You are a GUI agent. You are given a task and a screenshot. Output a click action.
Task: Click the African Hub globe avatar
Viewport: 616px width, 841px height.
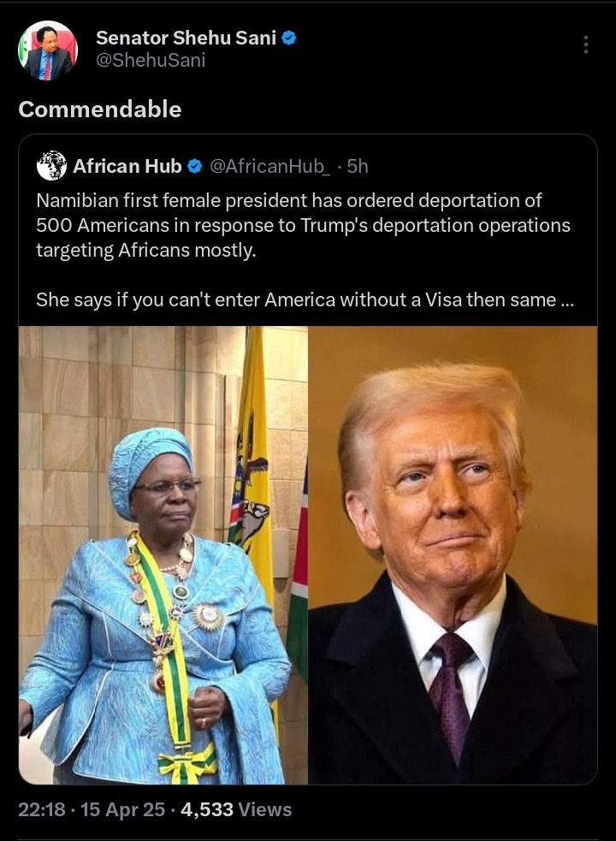point(51,165)
